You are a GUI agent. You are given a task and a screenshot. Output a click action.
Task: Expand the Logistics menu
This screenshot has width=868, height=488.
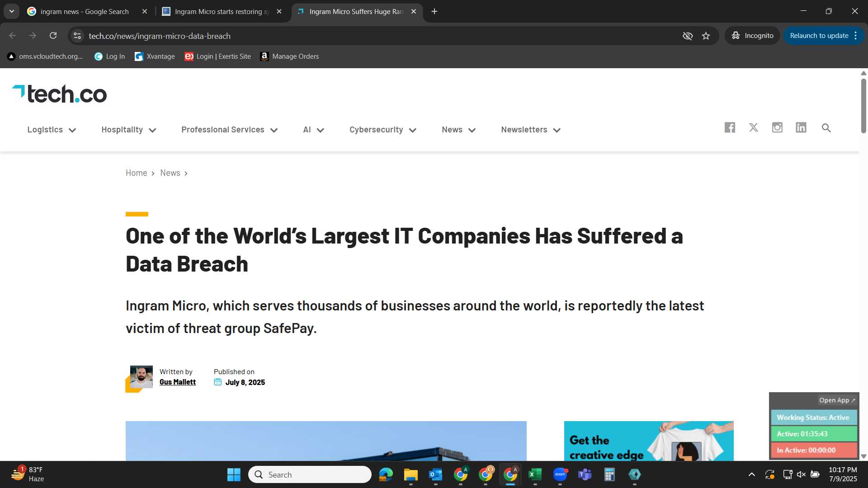pyautogui.click(x=52, y=130)
